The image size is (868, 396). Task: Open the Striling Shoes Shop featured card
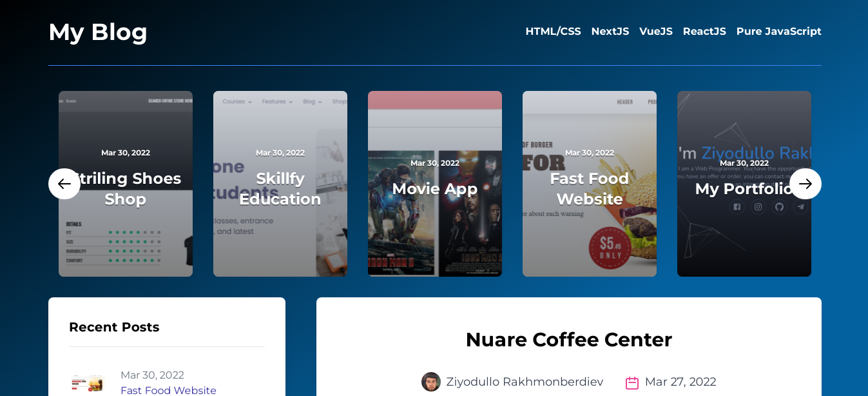click(x=126, y=184)
